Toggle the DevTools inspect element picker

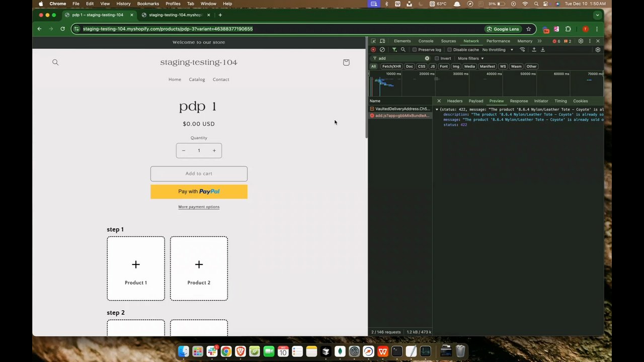tap(374, 41)
